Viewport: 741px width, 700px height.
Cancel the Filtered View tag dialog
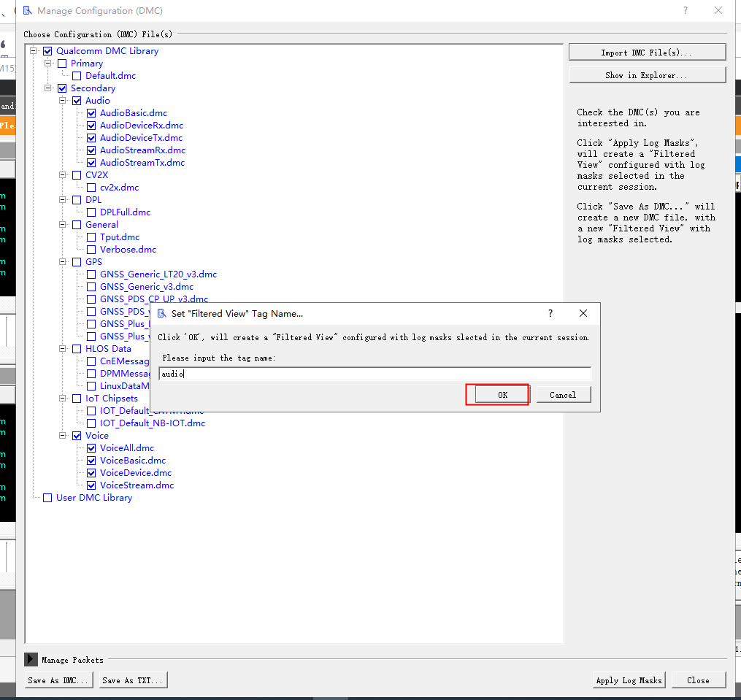[562, 395]
